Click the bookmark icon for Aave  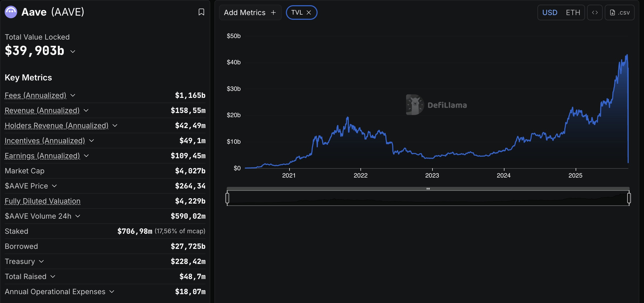coord(201,12)
